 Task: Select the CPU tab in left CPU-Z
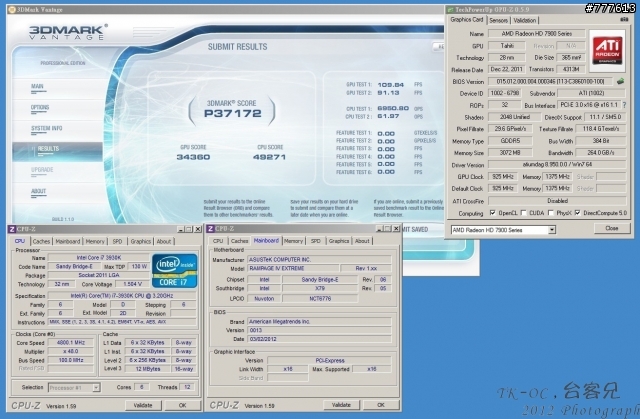click(20, 241)
